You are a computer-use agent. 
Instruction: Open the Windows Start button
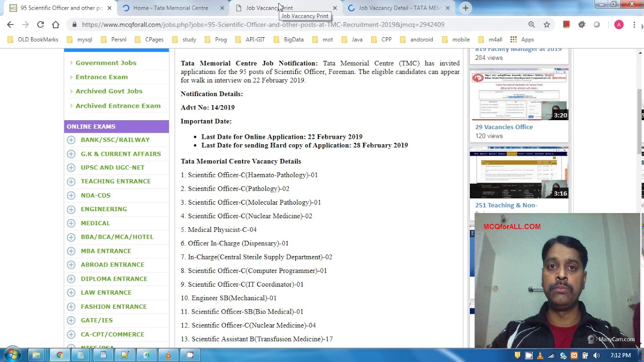tap(12, 355)
